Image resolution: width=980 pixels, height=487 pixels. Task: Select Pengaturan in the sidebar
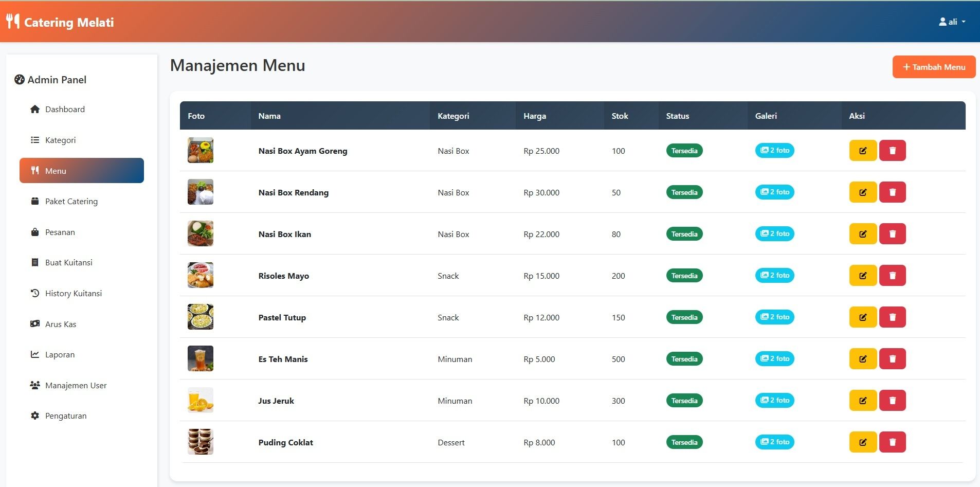(65, 416)
